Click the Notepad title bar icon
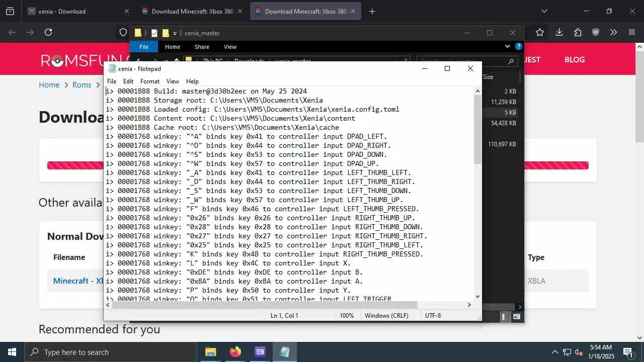 click(x=112, y=68)
